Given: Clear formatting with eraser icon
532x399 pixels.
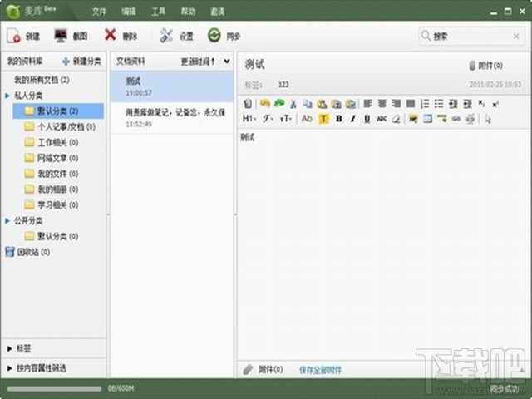Looking at the screenshot, I should (396, 119).
